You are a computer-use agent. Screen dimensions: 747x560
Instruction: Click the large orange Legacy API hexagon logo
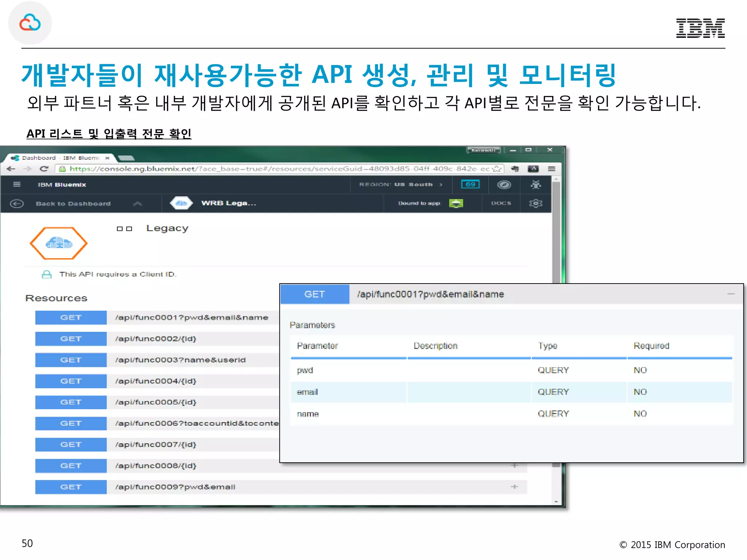[x=59, y=243]
